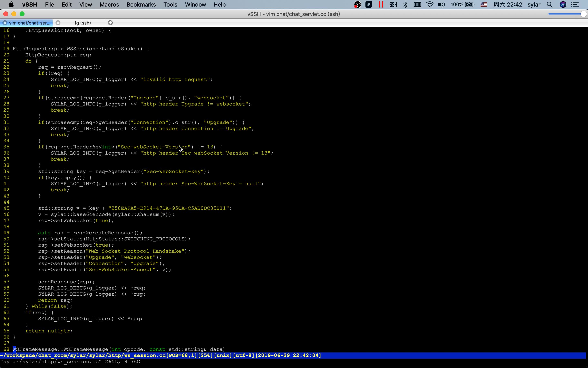Open the Wi-Fi status menu

point(430,4)
